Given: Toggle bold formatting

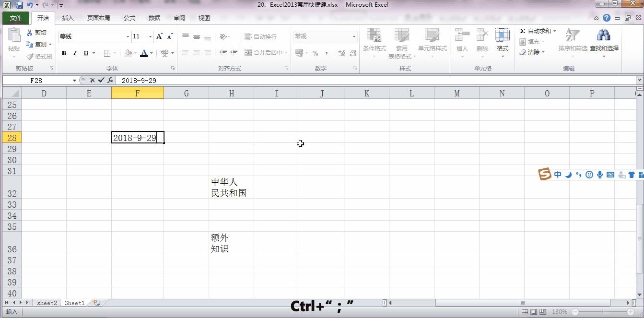Looking at the screenshot, I should (64, 53).
